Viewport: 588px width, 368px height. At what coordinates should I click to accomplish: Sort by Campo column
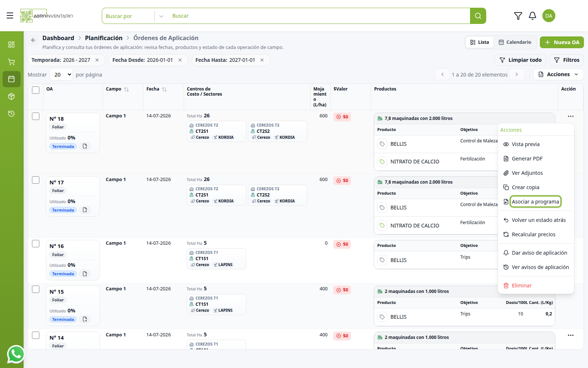(x=126, y=89)
